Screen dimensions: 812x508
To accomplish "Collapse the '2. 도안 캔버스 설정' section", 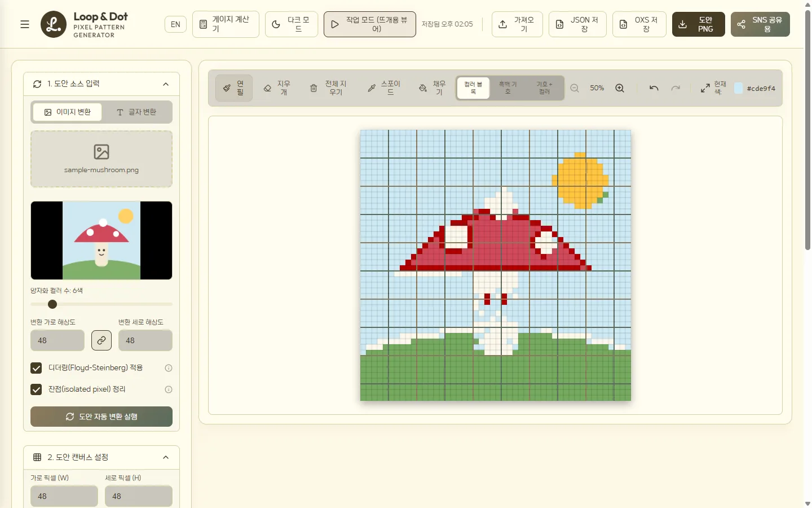I will (166, 457).
